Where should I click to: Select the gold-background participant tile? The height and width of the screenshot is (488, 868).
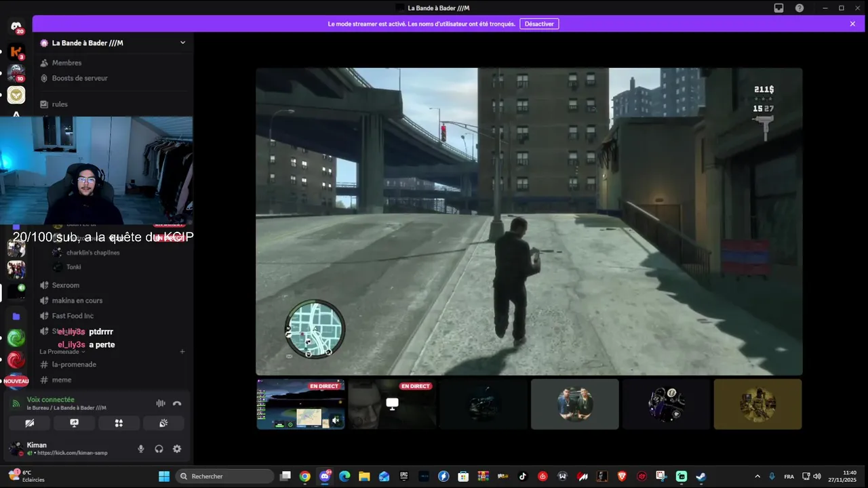(x=758, y=404)
